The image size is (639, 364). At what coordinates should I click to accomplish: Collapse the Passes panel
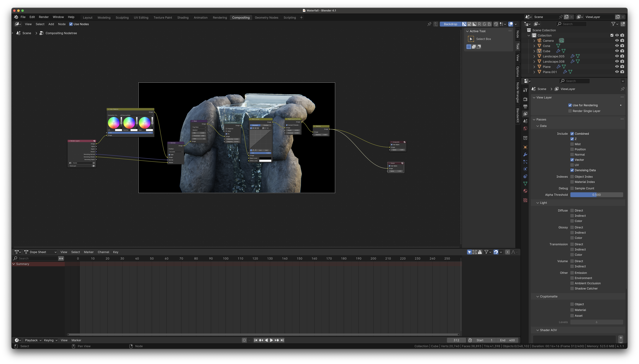tap(534, 119)
